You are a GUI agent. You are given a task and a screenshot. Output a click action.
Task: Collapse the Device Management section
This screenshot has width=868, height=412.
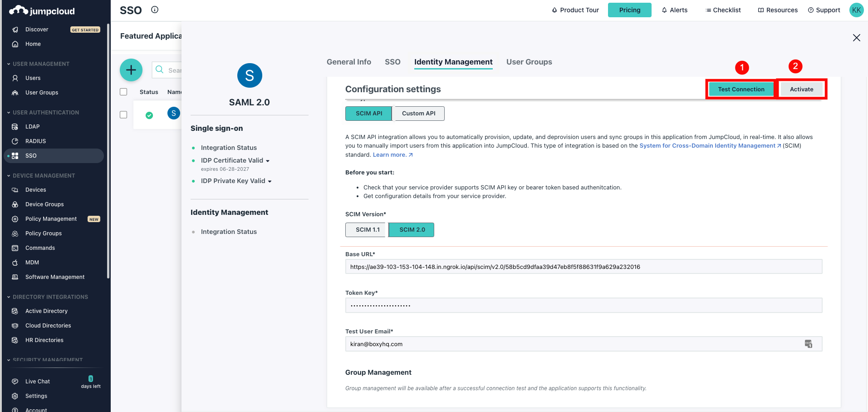click(9, 176)
